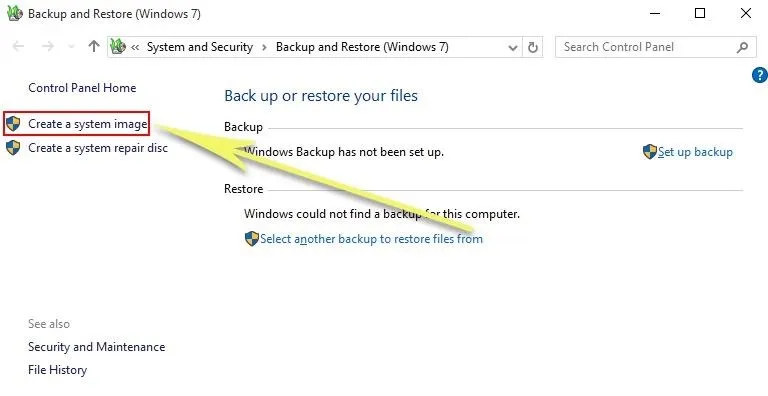Click the shield icon beside Set up backup
This screenshot has width=768, height=396.
(649, 151)
